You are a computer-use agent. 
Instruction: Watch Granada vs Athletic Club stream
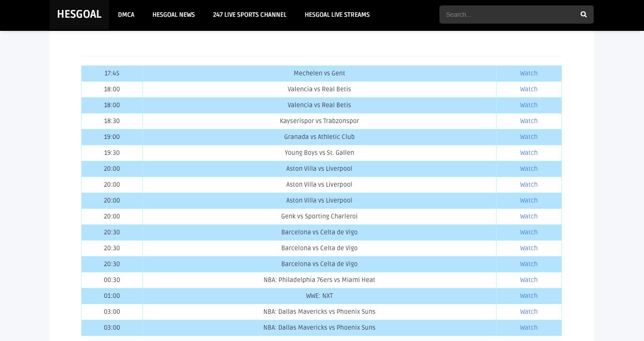[529, 137]
